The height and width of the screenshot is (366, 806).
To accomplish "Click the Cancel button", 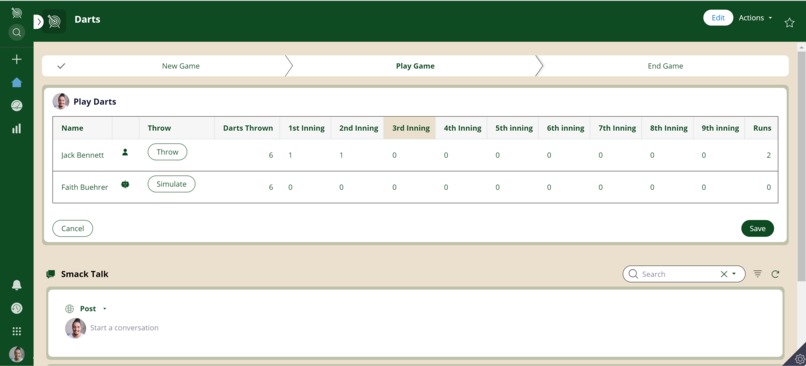I will 72,228.
